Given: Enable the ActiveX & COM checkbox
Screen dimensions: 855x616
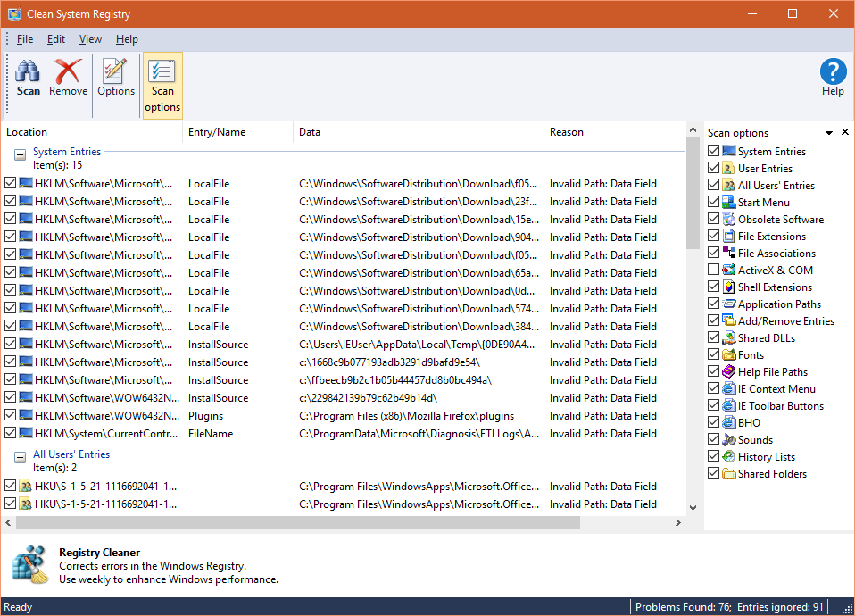Looking at the screenshot, I should [x=713, y=271].
